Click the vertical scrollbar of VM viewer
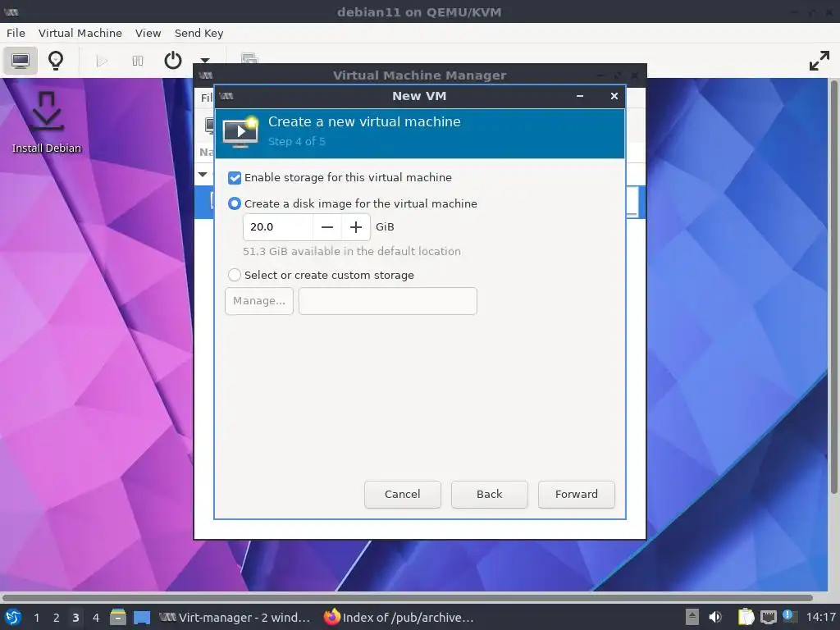Viewport: 840px width, 630px height. click(x=833, y=286)
